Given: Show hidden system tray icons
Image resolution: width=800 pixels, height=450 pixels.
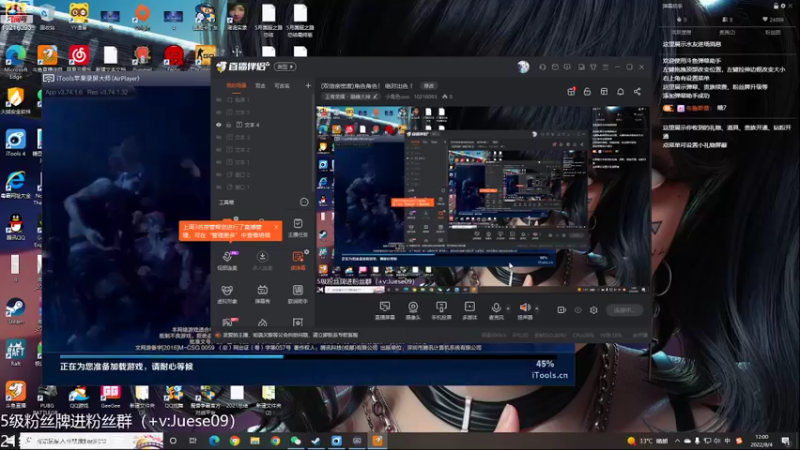Looking at the screenshot, I should click(x=677, y=441).
